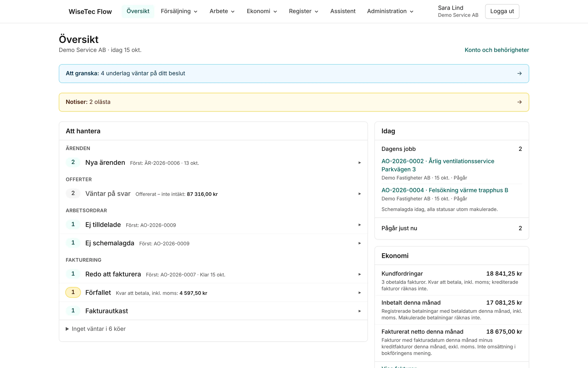Open the Pågår just nu row
This screenshot has width=588, height=368.
point(452,228)
